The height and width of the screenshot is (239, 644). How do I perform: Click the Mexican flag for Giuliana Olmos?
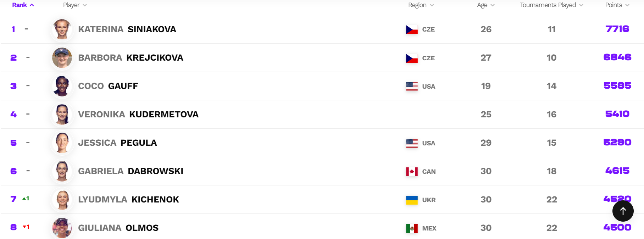[x=412, y=228]
